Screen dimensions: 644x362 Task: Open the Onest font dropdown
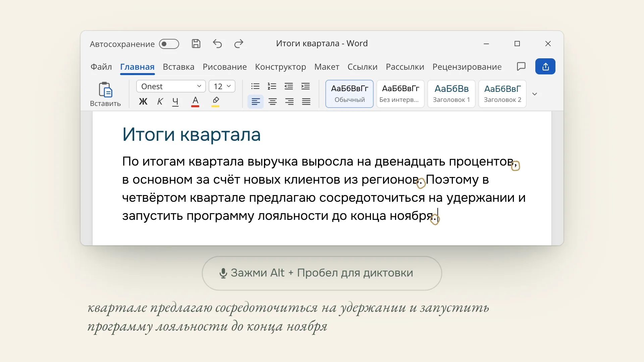click(171, 86)
